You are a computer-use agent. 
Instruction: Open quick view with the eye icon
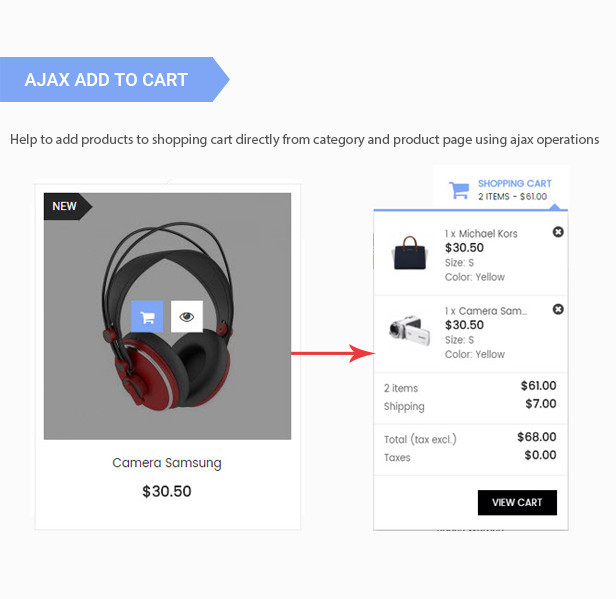coord(187,317)
